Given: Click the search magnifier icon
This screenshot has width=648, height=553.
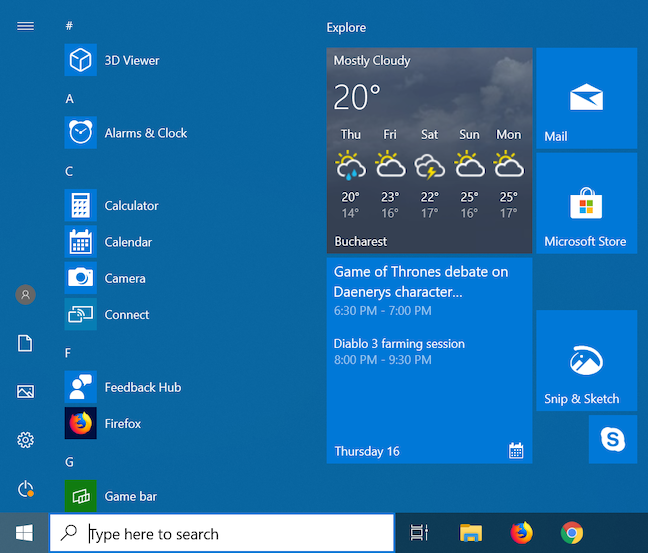Looking at the screenshot, I should [x=69, y=533].
